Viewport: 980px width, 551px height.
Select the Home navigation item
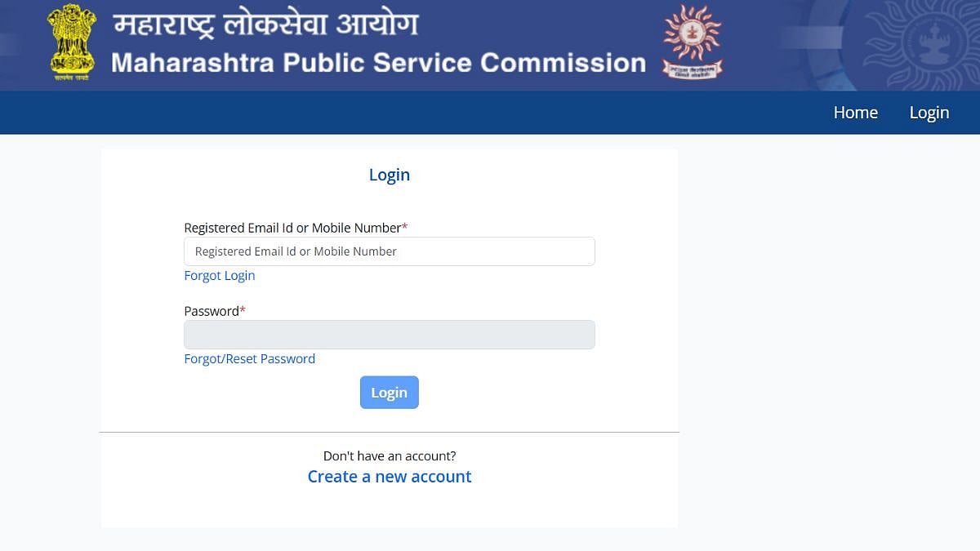pyautogui.click(x=855, y=113)
